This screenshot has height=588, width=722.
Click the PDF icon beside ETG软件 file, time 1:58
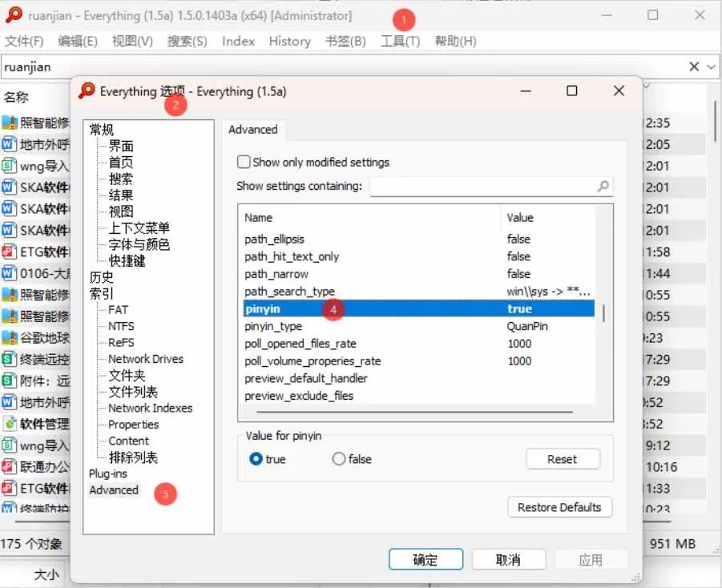[8, 252]
